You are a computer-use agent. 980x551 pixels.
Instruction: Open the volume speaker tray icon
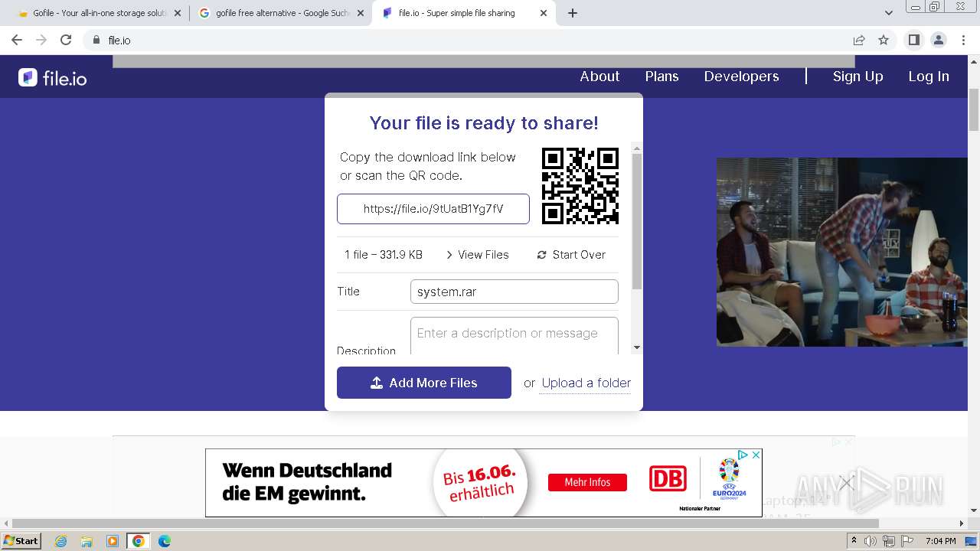(871, 541)
